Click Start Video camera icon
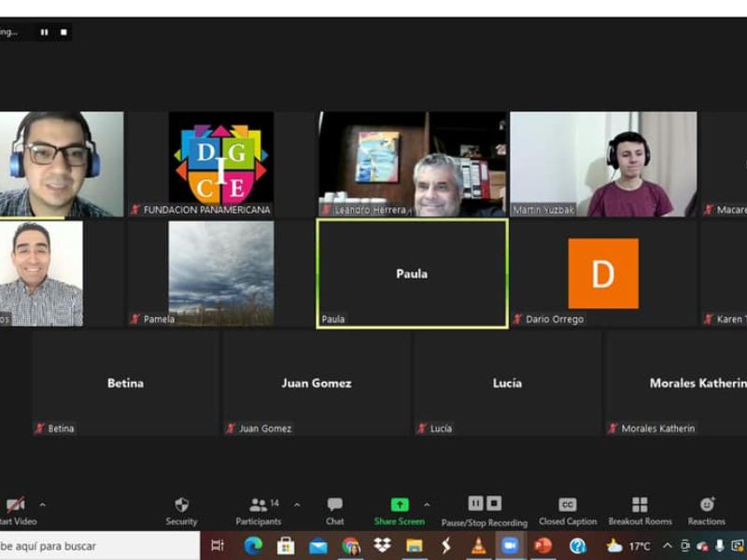 pos(16,504)
